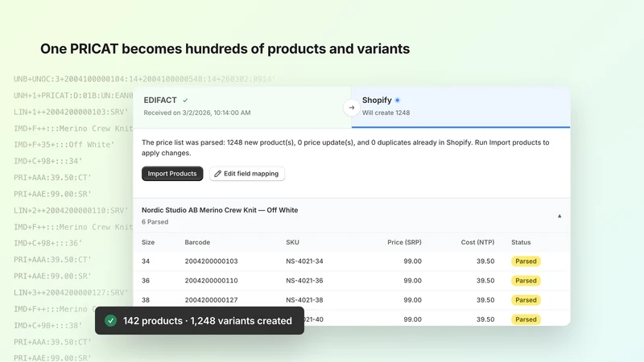
Task: Click the Import Products button
Action: 172,174
